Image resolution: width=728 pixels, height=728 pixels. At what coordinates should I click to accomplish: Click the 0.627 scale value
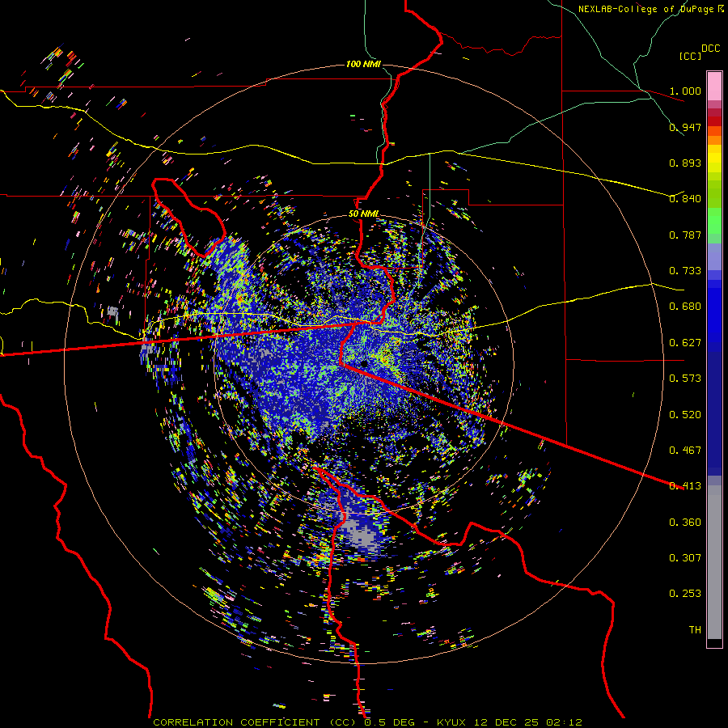tap(685, 343)
